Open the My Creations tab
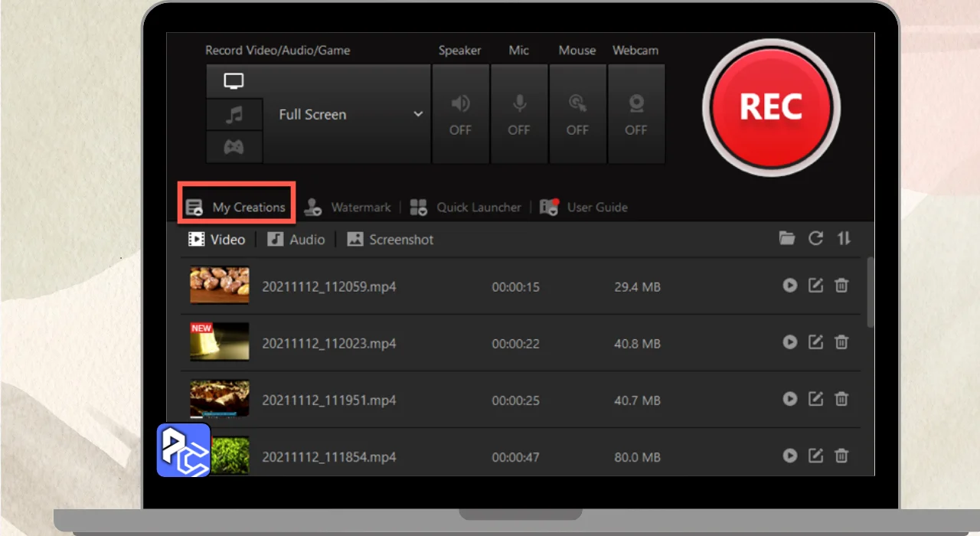980x536 pixels. point(237,208)
